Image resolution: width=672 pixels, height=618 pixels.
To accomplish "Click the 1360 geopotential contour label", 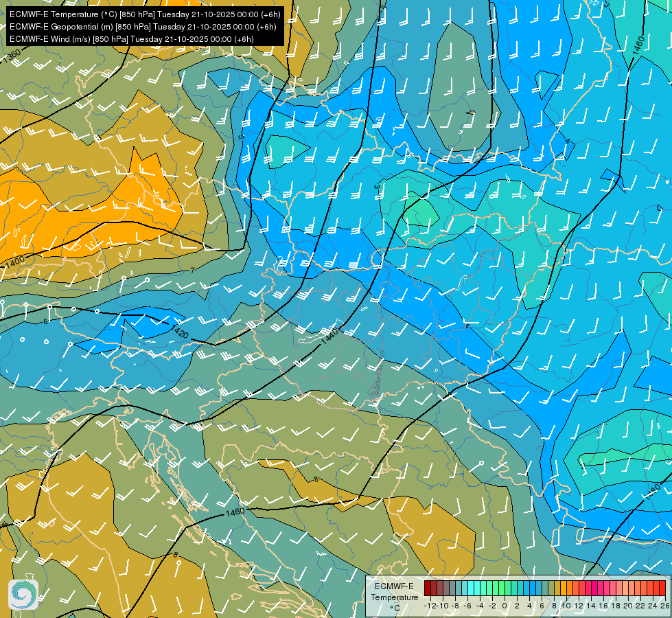I will (x=12, y=56).
